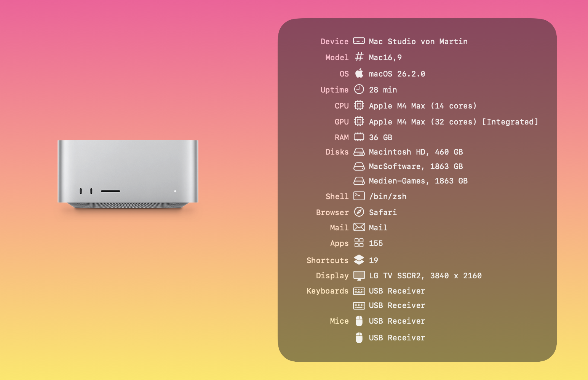Viewport: 588px width, 380px height.
Task: Click the 'Display' label
Action: coord(332,276)
